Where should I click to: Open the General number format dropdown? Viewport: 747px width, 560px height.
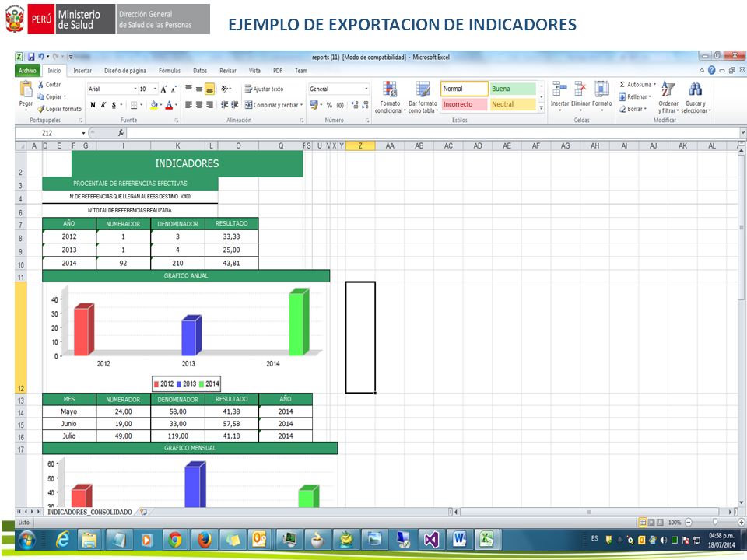point(366,89)
